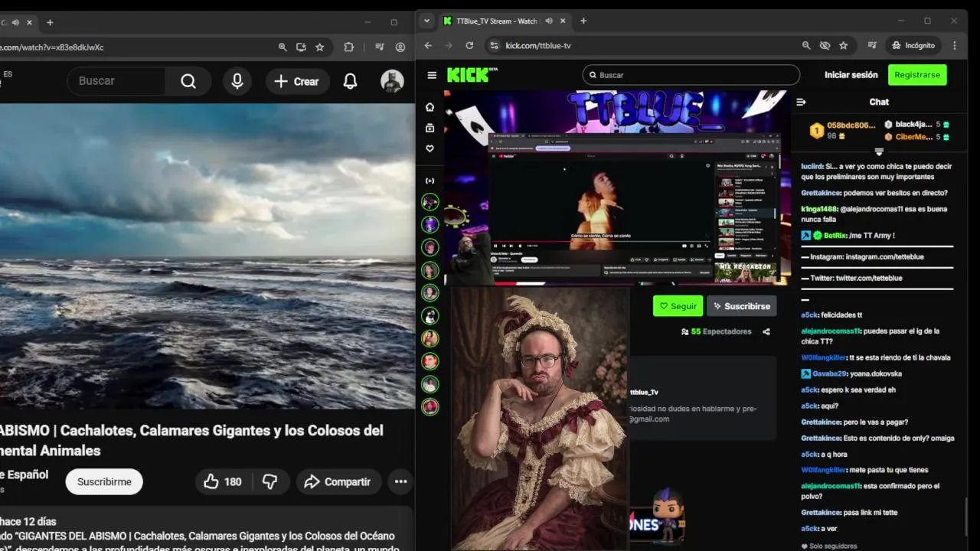The height and width of the screenshot is (551, 980).
Task: Click Iniciar sesión on Kick
Action: point(851,75)
